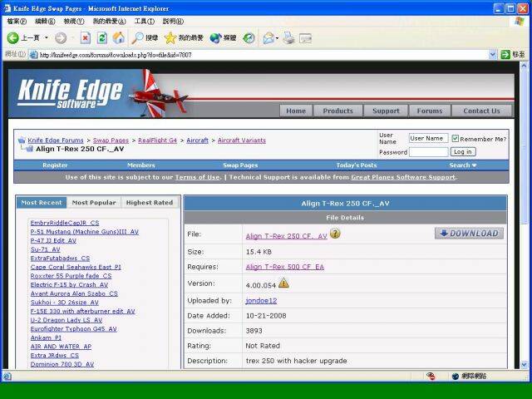This screenshot has height=399, width=532.
Task: Click the Home nav button
Action: pyautogui.click(x=296, y=111)
